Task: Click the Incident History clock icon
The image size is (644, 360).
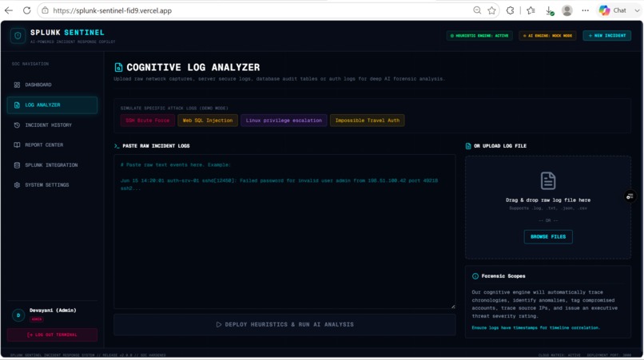Action: point(17,125)
